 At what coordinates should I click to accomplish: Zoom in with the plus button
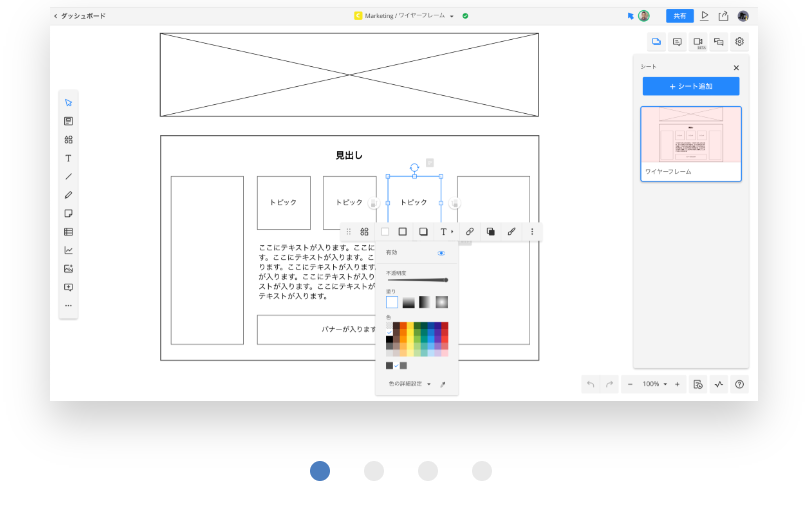point(677,384)
